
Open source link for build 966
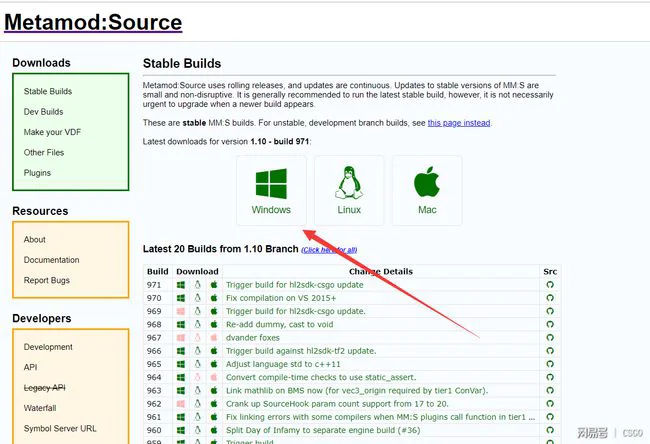pyautogui.click(x=550, y=351)
